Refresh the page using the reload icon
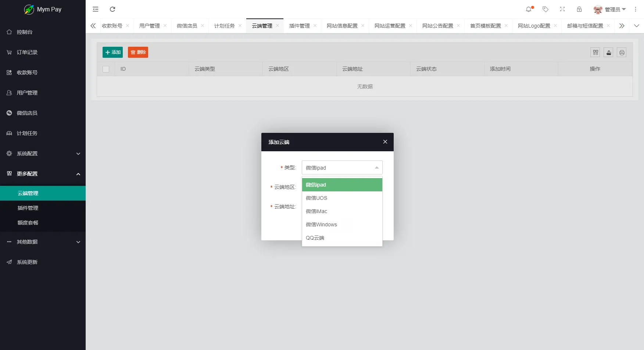Viewport: 644px width, 350px height. coord(113,9)
